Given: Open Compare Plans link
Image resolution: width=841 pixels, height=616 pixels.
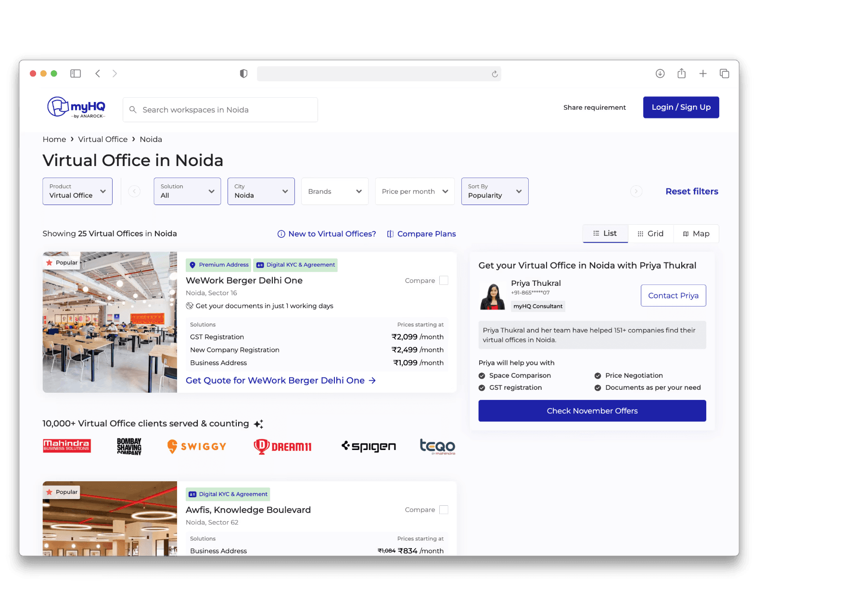Looking at the screenshot, I should (421, 234).
